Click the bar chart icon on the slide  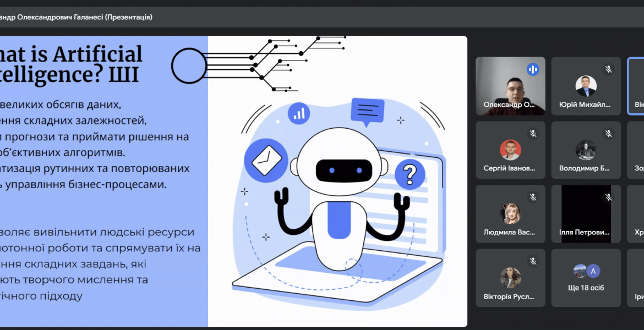299,113
